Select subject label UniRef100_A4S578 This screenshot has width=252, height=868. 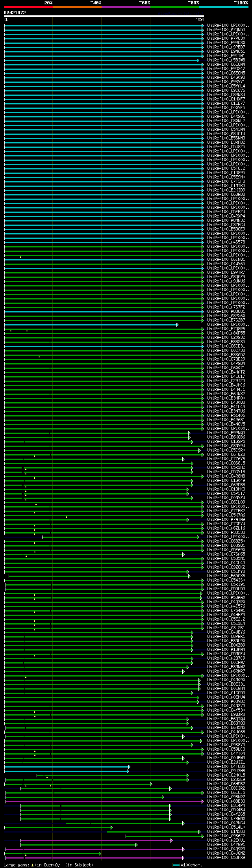pyautogui.click(x=226, y=242)
